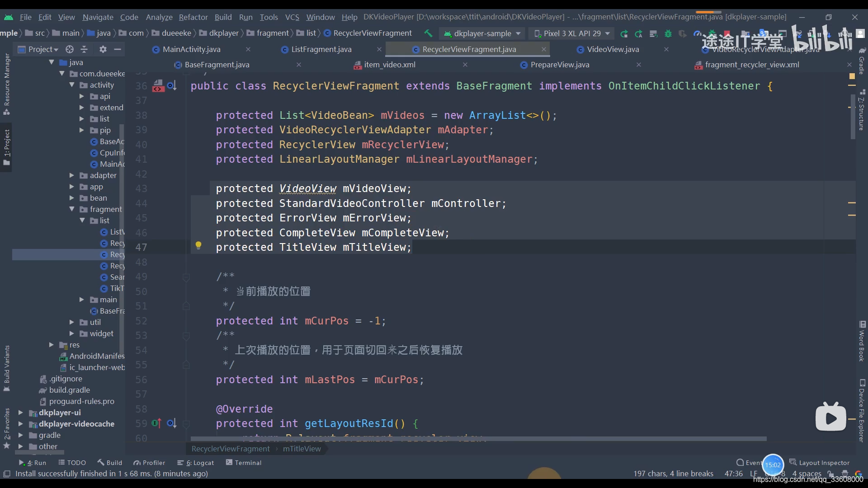The height and width of the screenshot is (488, 868).
Task: Open the Build menu
Action: pos(223,17)
